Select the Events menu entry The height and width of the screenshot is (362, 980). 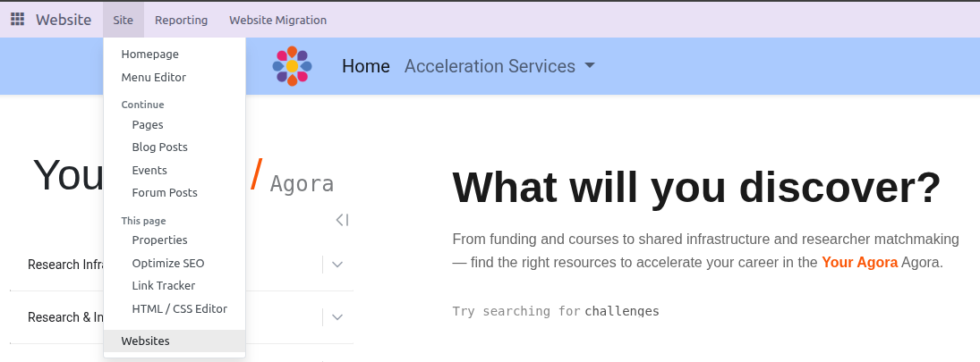(x=149, y=171)
